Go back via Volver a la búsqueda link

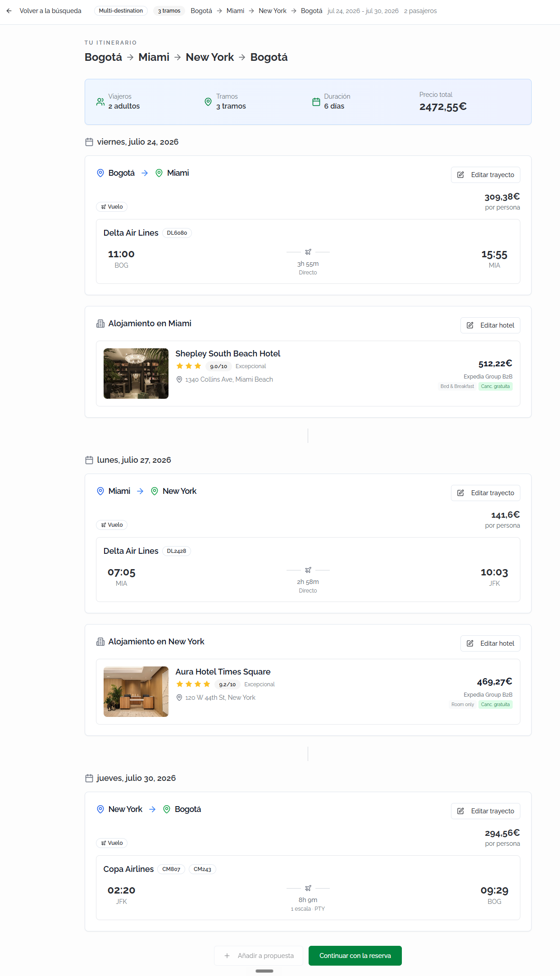50,11
